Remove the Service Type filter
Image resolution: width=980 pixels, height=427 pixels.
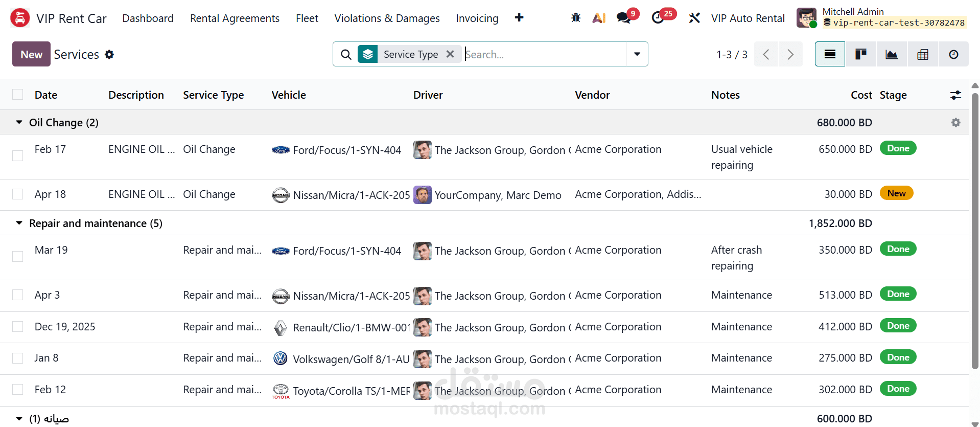[x=450, y=54]
